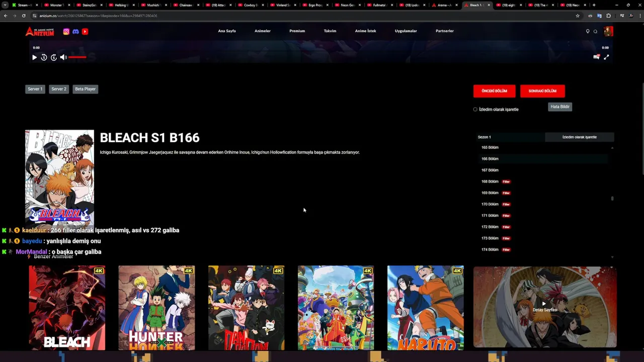Viewport: 644px width, 362px height.
Task: Click İzledim olarak işaretle button beside Sezon 1
Action: [x=579, y=137]
